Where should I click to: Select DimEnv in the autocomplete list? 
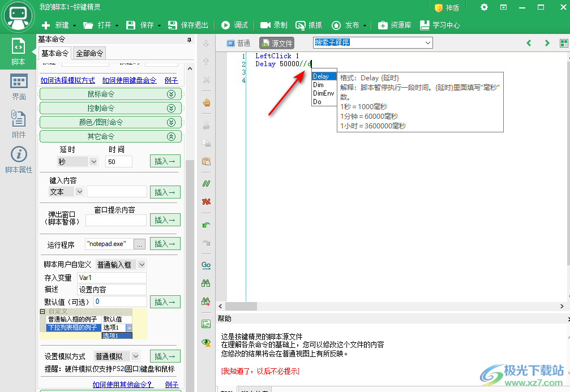[x=324, y=93]
